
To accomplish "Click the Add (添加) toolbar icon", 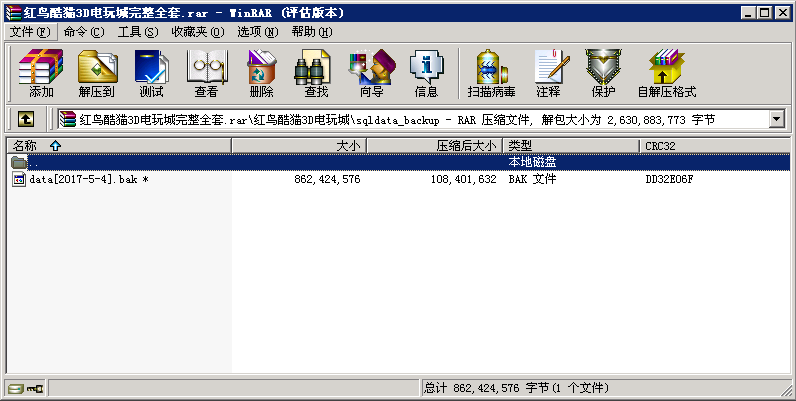I will [41, 74].
